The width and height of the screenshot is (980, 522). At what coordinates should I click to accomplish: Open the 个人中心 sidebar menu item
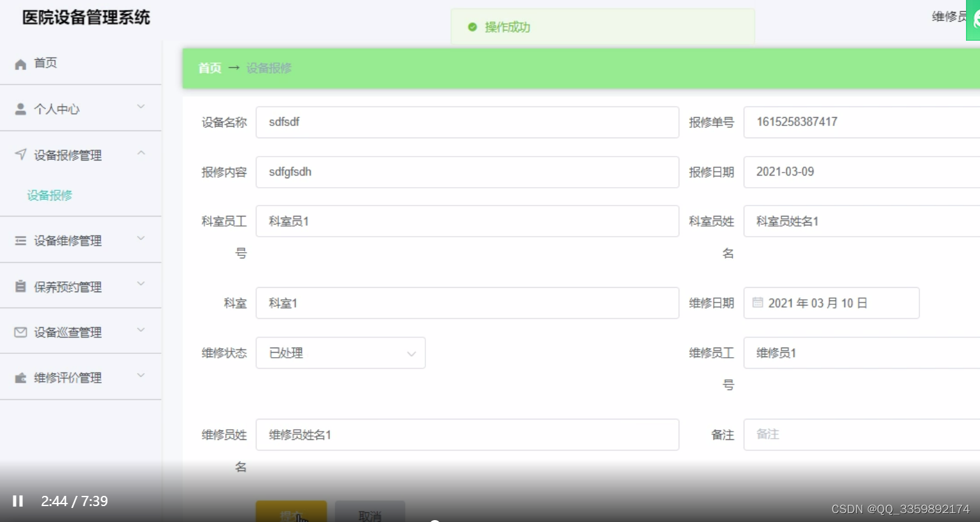[81, 109]
